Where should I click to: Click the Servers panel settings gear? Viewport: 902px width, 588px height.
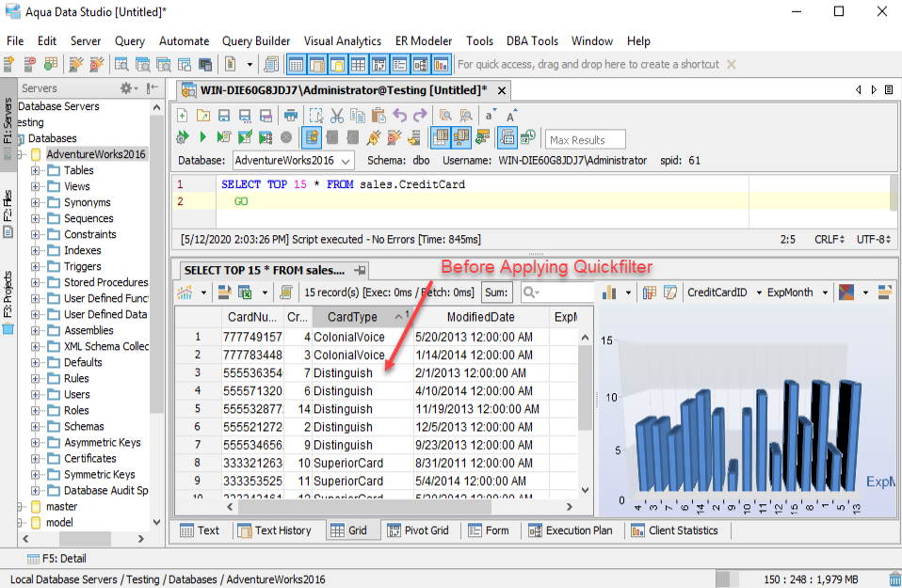click(126, 88)
